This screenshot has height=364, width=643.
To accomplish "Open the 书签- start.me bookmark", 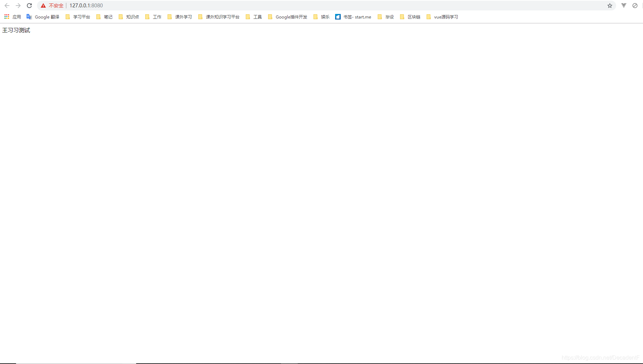I will 353,17.
